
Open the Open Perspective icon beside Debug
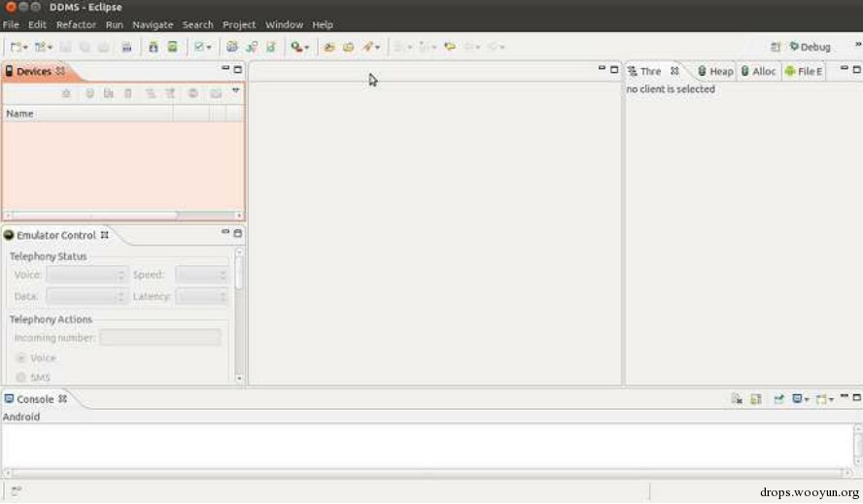click(x=776, y=48)
